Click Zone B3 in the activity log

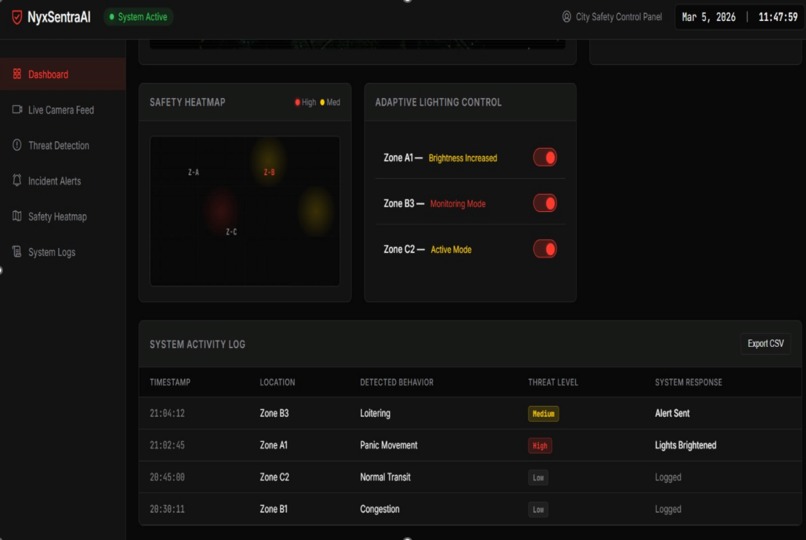tap(274, 413)
